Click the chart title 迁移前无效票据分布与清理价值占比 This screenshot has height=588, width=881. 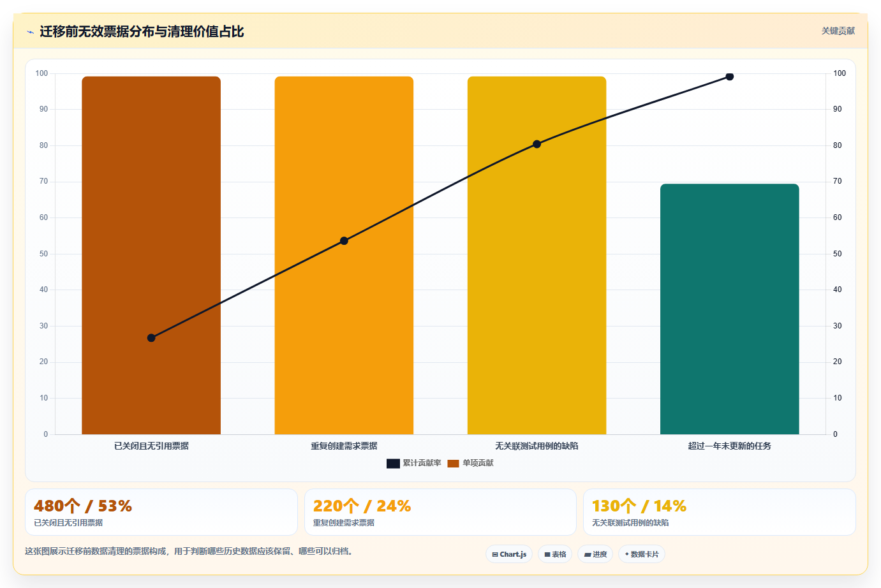(x=142, y=32)
